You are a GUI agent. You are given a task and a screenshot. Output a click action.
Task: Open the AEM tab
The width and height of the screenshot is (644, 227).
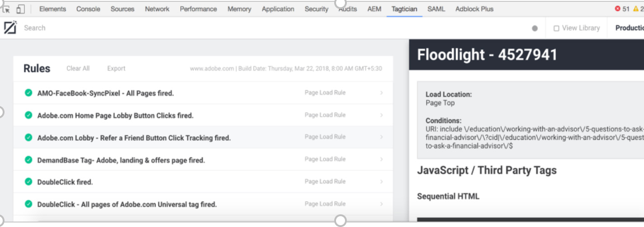374,9
